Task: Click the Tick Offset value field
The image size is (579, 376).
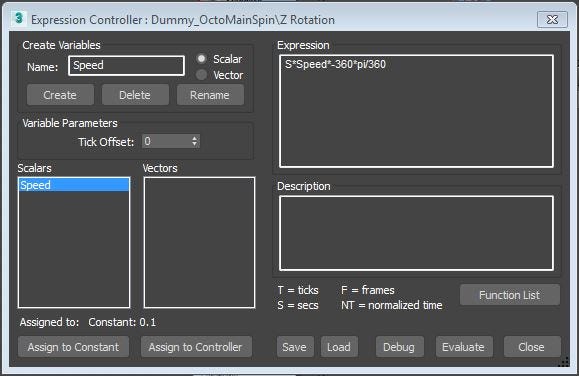Action: tap(166, 141)
